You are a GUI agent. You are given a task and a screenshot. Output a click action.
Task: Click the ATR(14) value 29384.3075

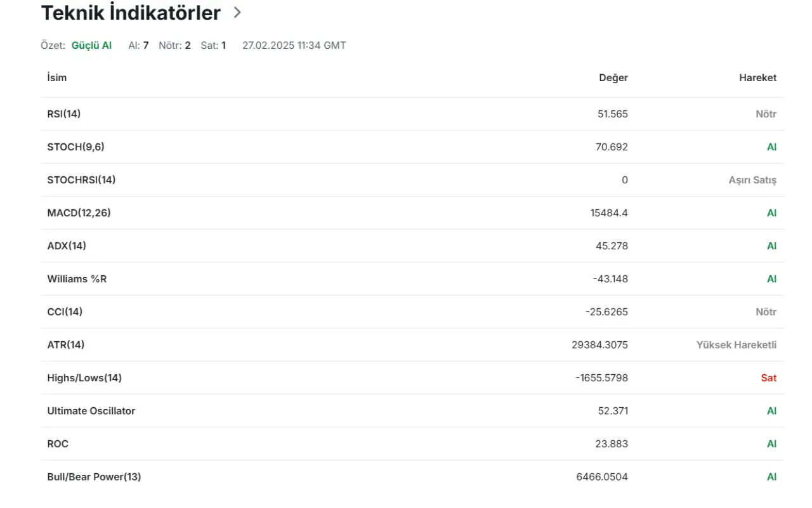coord(599,345)
